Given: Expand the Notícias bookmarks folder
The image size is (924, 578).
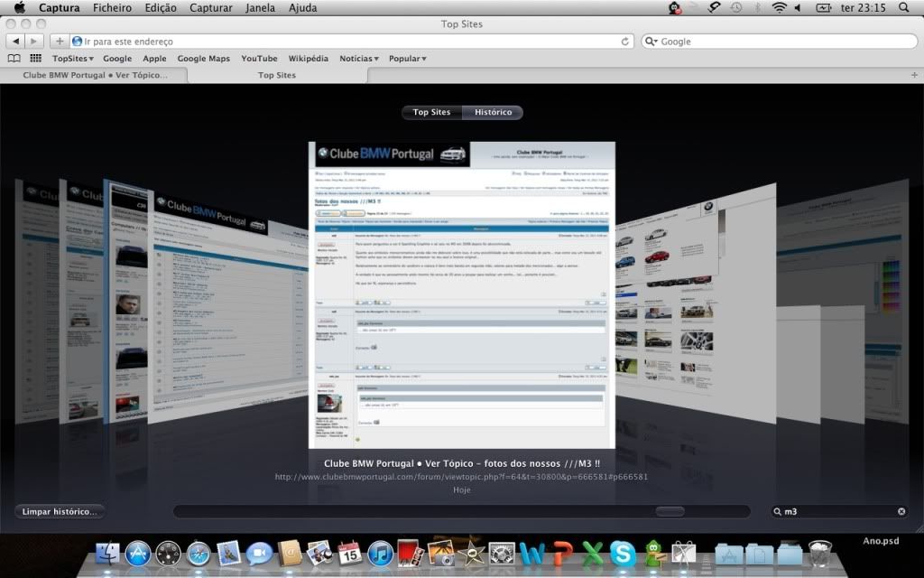Looking at the screenshot, I should coord(359,59).
